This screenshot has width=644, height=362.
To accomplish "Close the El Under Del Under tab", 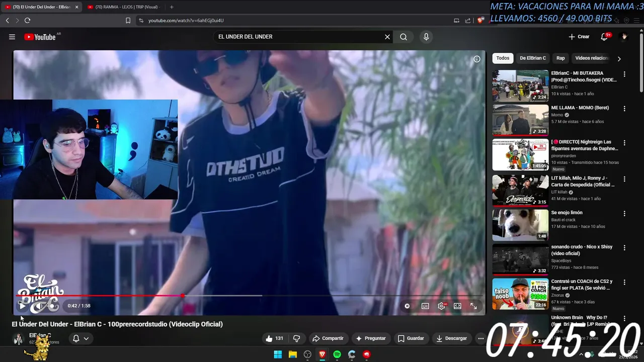I will (x=76, y=7).
